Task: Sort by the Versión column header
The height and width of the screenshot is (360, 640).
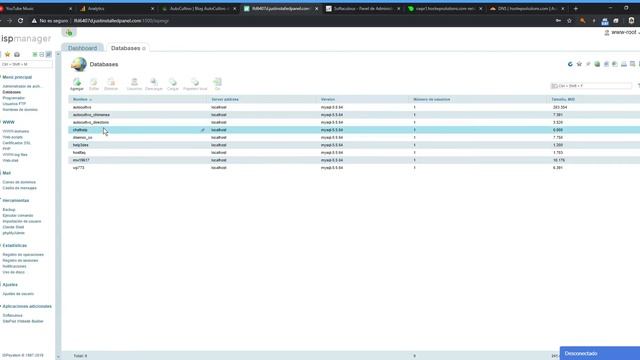Action: pos(328,99)
